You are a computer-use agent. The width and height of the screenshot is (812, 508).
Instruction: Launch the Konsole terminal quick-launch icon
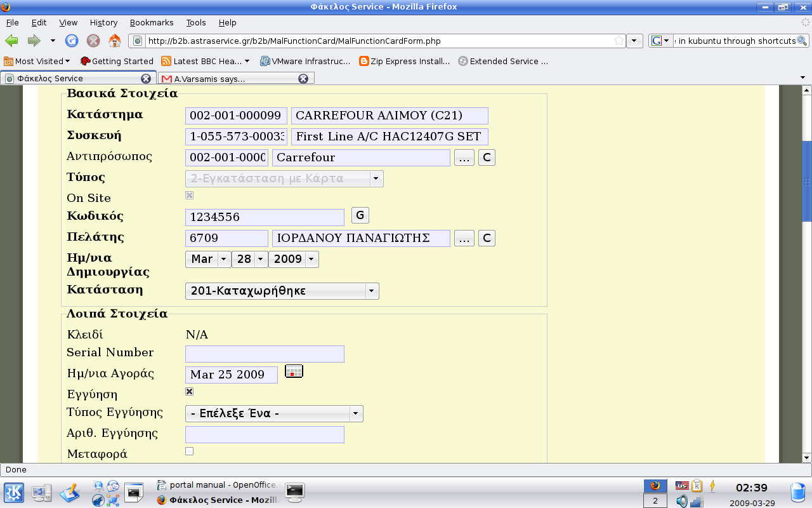point(134,493)
